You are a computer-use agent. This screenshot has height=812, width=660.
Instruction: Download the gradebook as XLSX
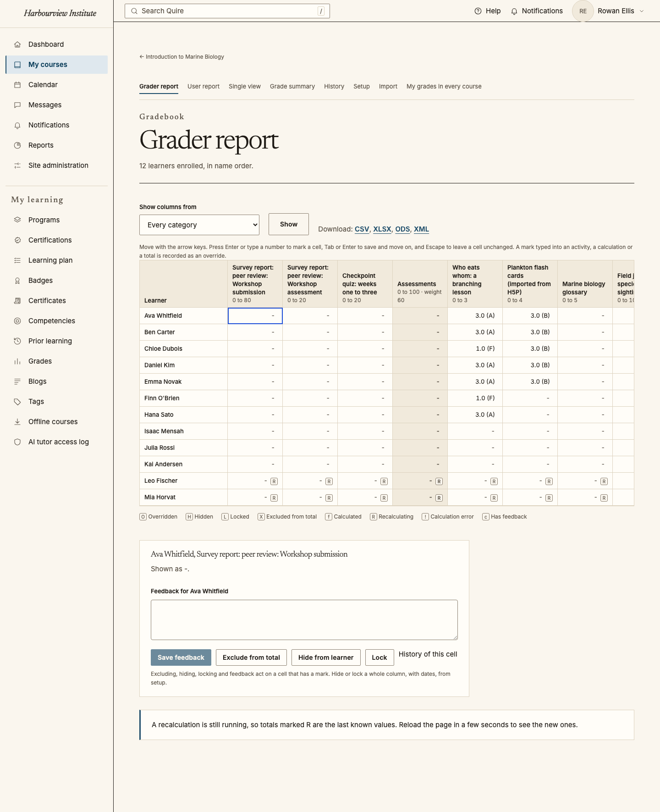point(382,229)
